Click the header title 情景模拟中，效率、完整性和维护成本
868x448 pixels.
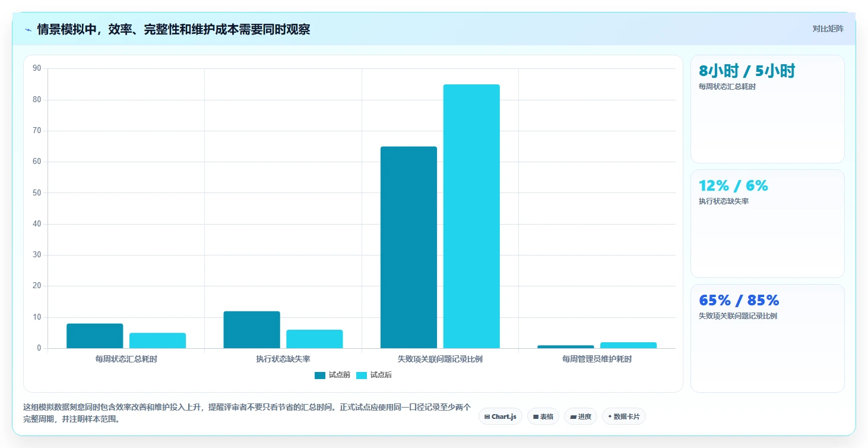(173, 29)
